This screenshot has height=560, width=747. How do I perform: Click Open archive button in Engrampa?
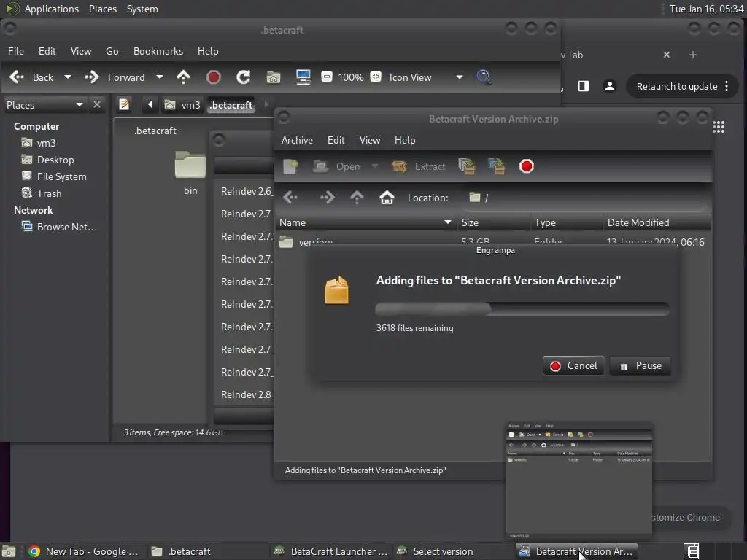click(x=336, y=166)
